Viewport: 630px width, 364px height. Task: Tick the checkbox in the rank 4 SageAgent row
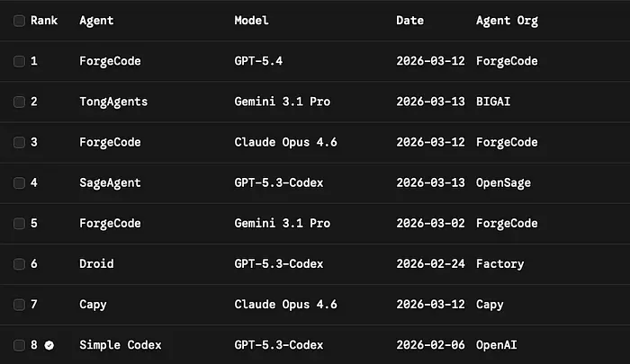(19, 183)
